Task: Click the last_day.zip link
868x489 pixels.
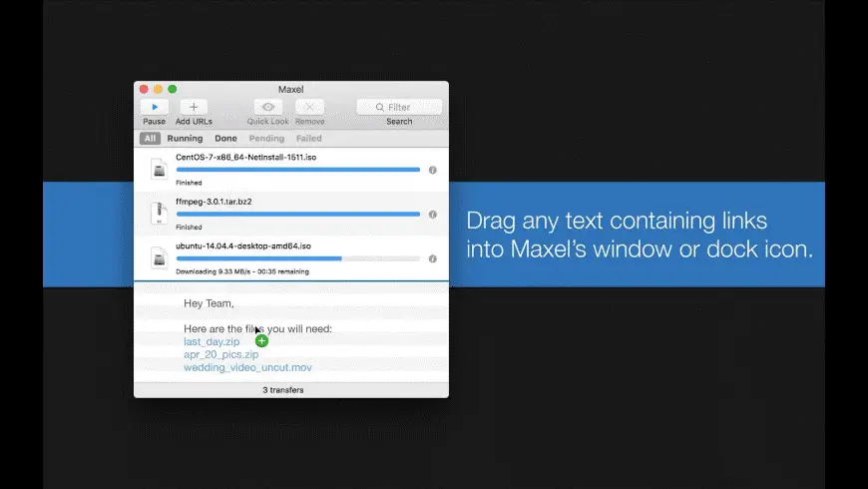Action: pyautogui.click(x=212, y=341)
